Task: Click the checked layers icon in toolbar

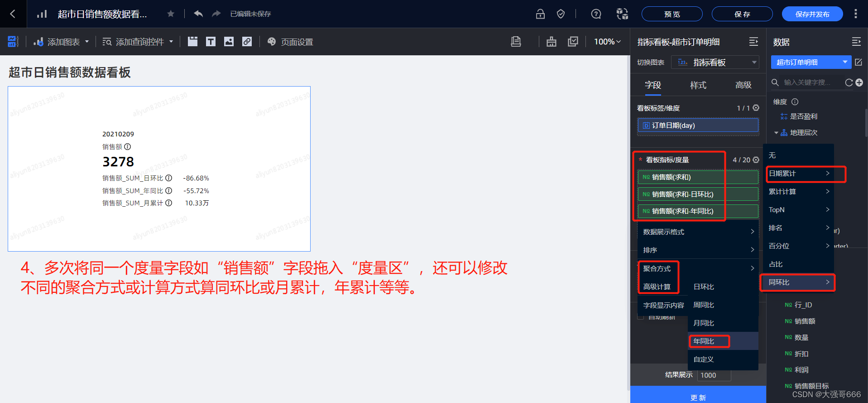Action: pos(573,42)
